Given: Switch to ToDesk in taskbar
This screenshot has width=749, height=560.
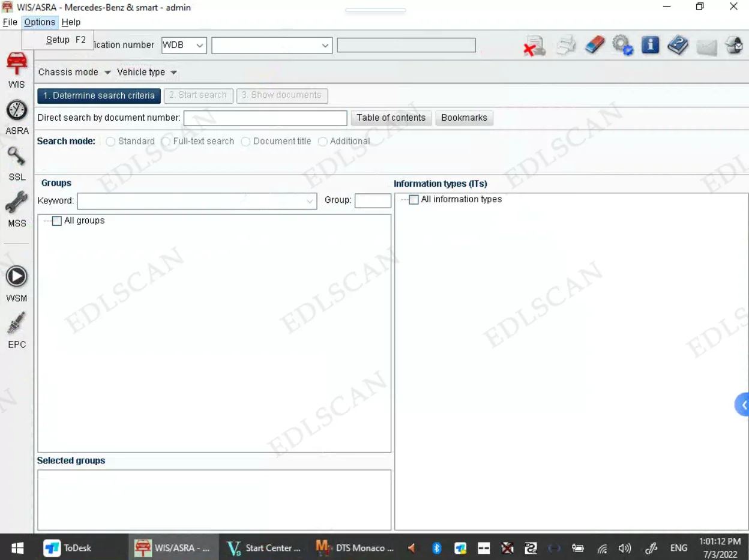Looking at the screenshot, I should click(68, 547).
